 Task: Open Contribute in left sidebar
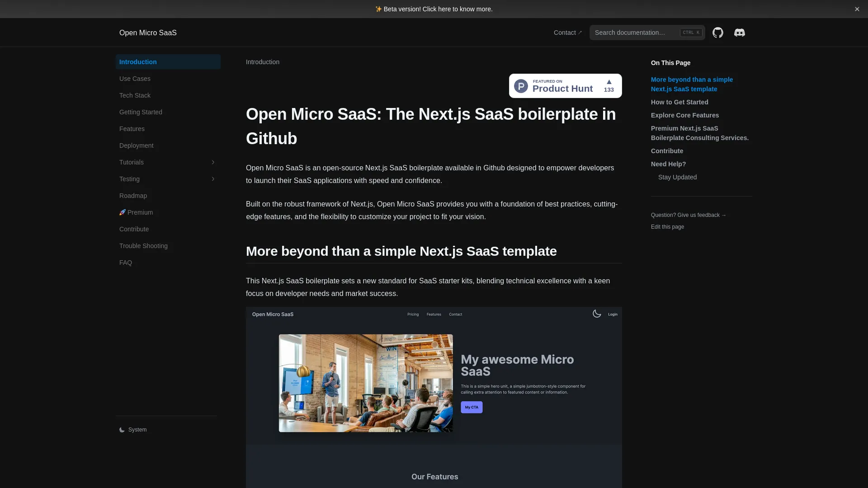(x=168, y=229)
